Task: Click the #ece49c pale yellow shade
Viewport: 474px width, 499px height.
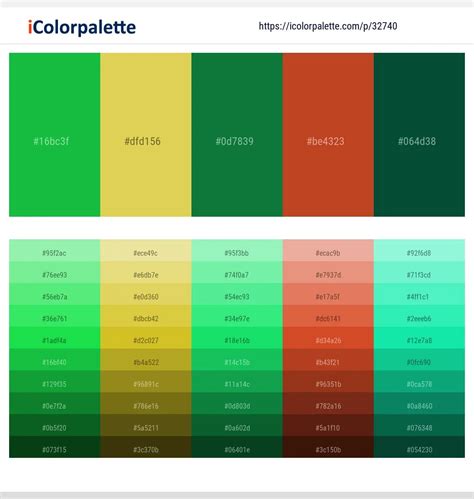Action: pos(146,251)
